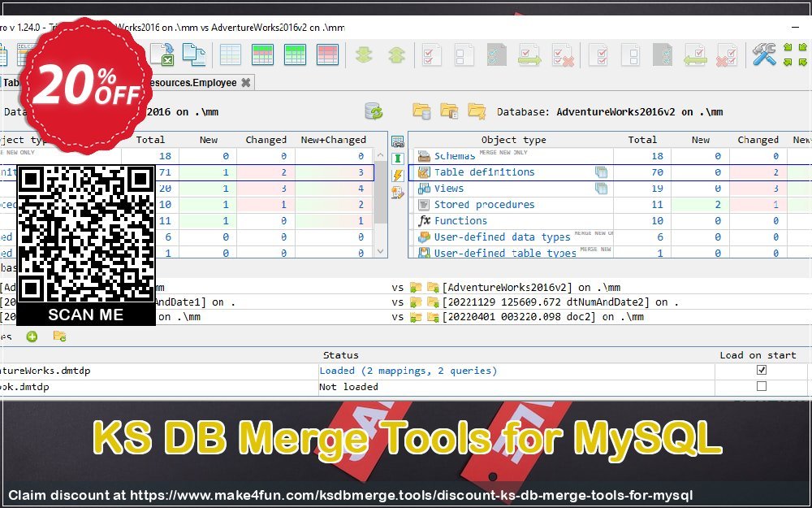The width and height of the screenshot is (812, 508).
Task: Click the second unselect-all checklist icon
Action: tap(630, 54)
